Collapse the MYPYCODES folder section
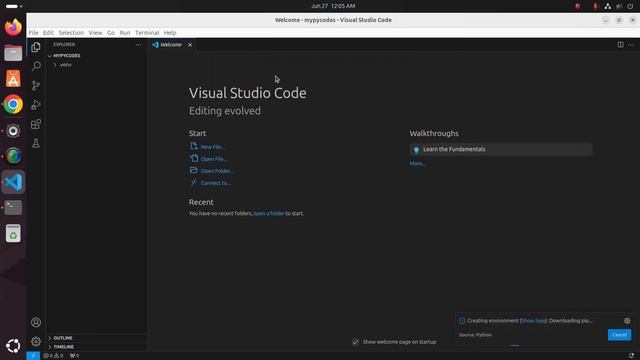Viewport: 640px width, 360px height. pyautogui.click(x=67, y=56)
